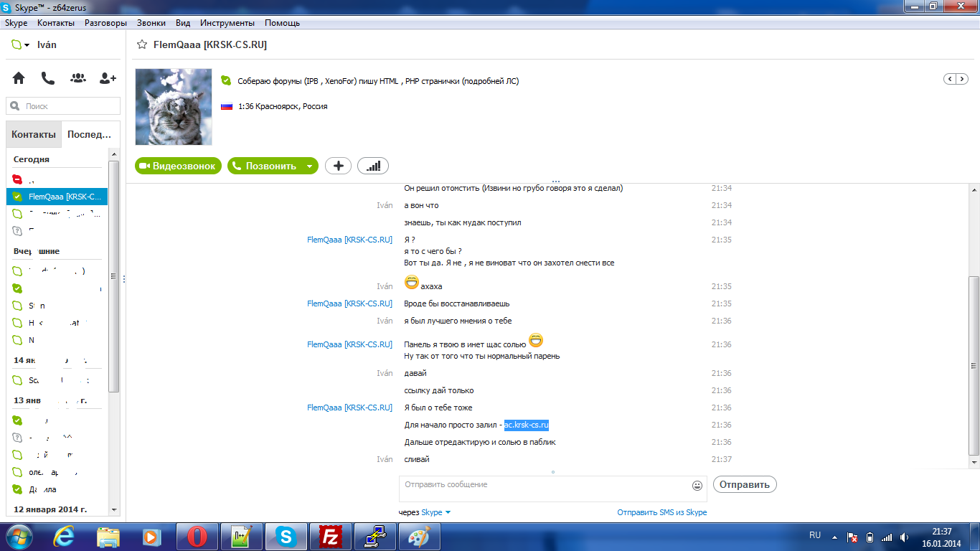Click the message "Я был о тебе тоже"
Screen dimensions: 980x551
[438, 408]
